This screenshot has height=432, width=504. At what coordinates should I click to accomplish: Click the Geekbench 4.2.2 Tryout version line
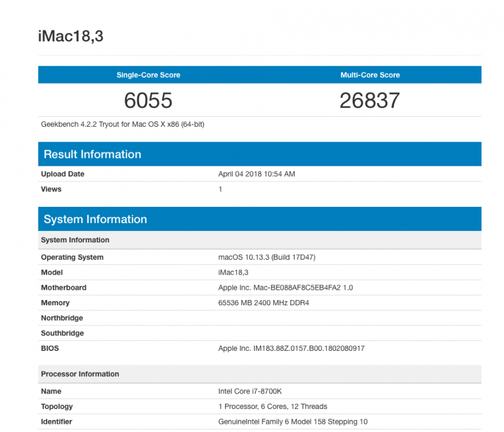pos(123,124)
